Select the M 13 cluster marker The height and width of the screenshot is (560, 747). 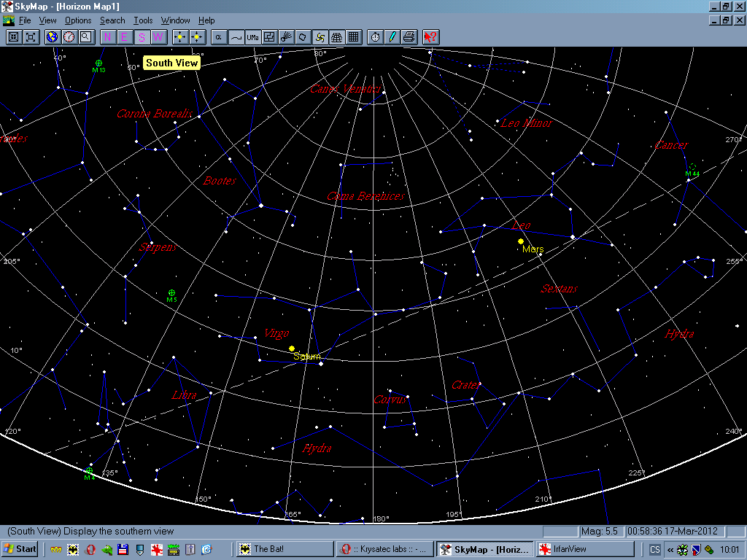click(98, 63)
